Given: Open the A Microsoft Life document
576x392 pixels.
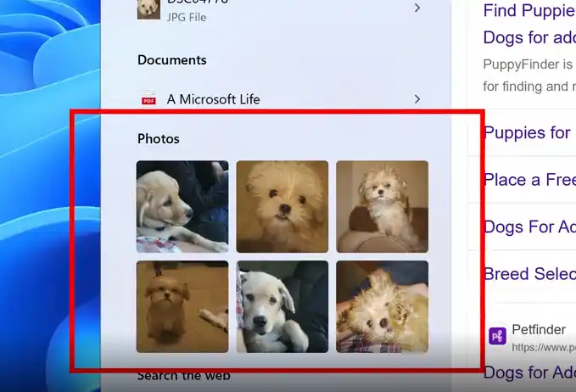Looking at the screenshot, I should (213, 99).
